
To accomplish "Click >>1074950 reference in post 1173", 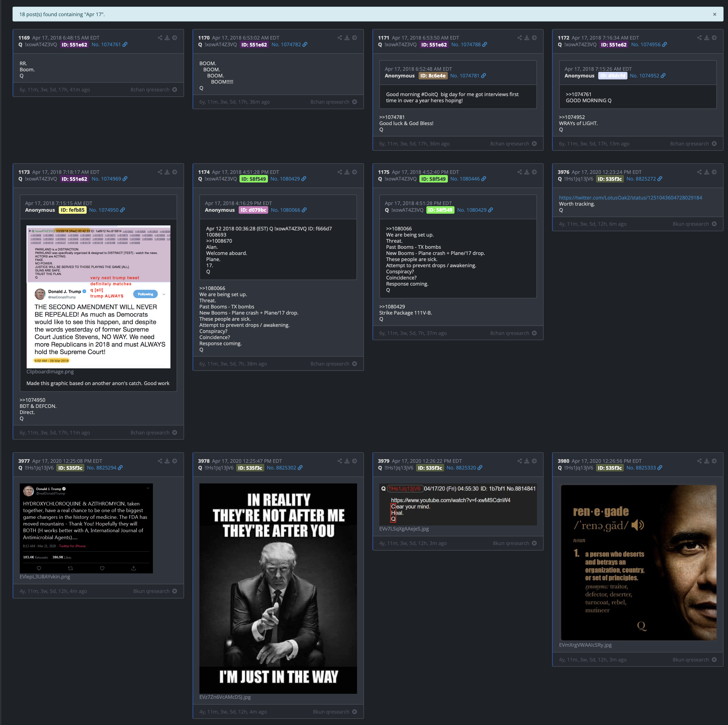I will pos(32,400).
